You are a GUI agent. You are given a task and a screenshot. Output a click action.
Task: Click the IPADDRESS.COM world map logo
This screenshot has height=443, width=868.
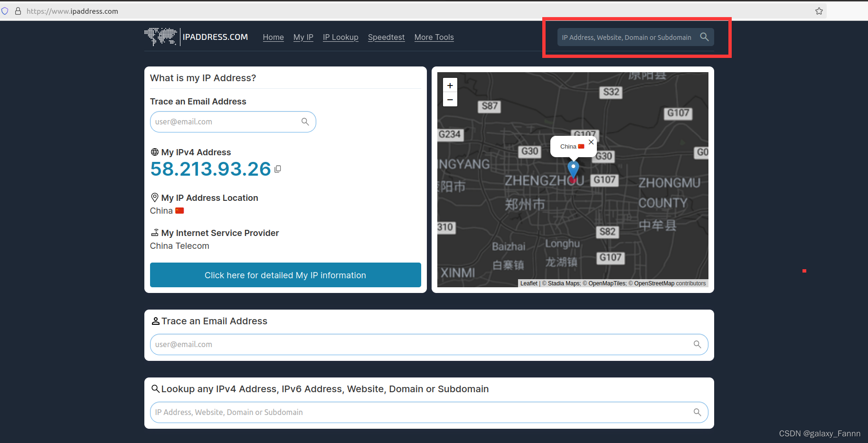pos(160,37)
